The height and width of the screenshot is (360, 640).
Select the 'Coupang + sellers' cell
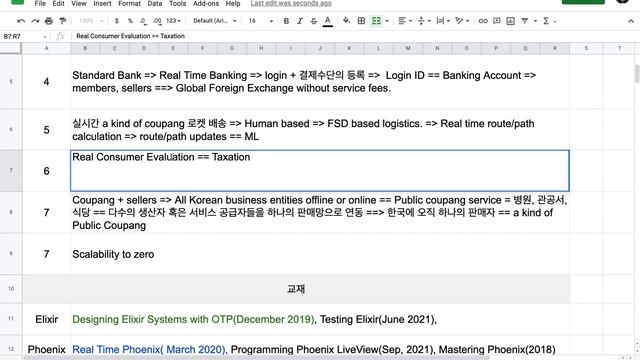coord(320,212)
